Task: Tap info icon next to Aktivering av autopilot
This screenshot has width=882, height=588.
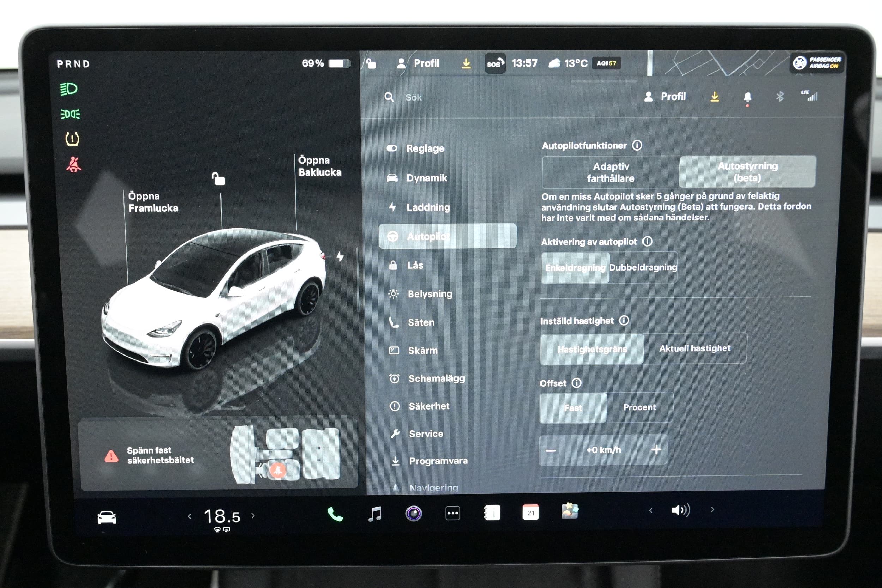Action: pos(647,241)
